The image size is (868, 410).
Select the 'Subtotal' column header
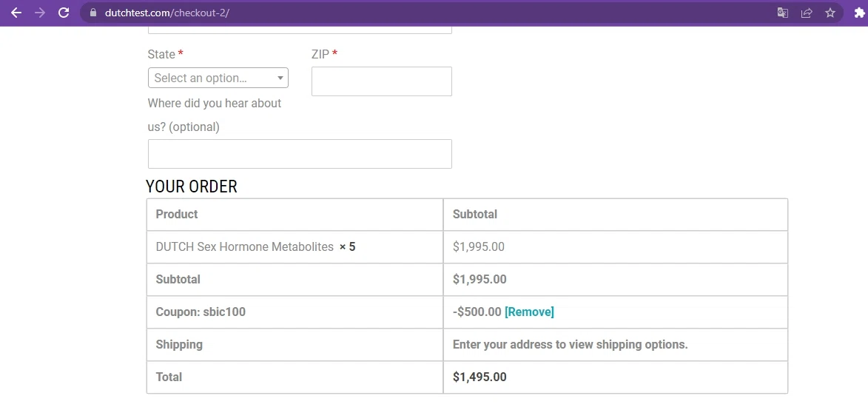(x=475, y=214)
